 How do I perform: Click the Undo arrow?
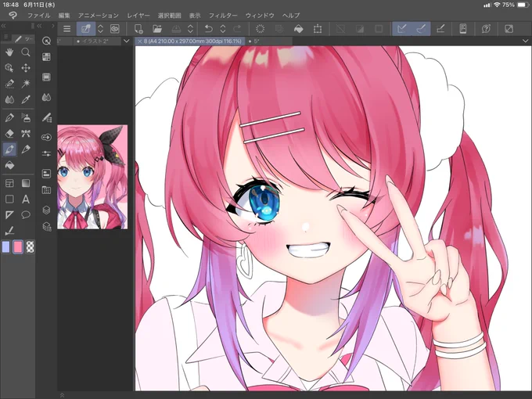pos(209,29)
